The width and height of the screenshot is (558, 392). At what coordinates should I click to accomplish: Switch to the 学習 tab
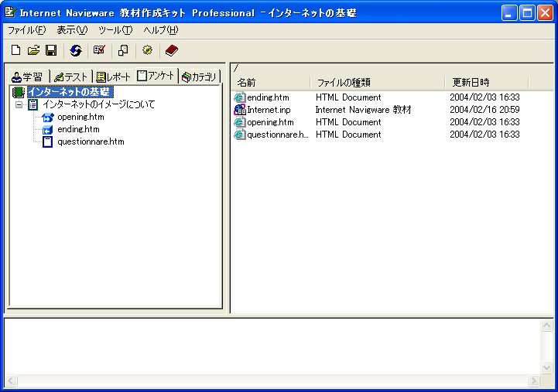(x=29, y=77)
